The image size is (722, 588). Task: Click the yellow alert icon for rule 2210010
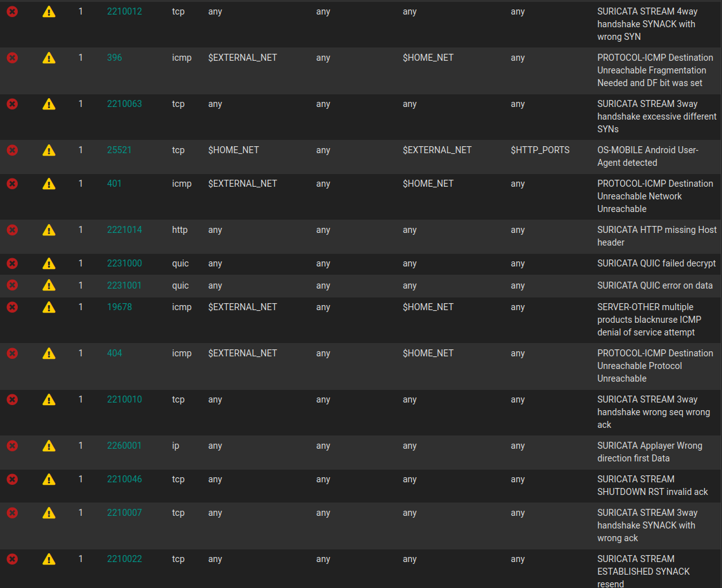click(x=49, y=399)
